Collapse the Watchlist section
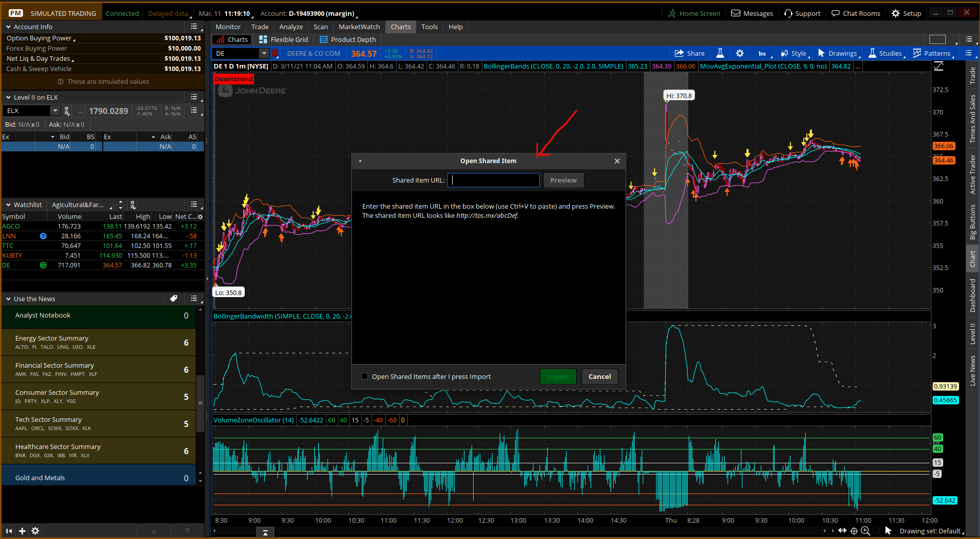 point(9,205)
